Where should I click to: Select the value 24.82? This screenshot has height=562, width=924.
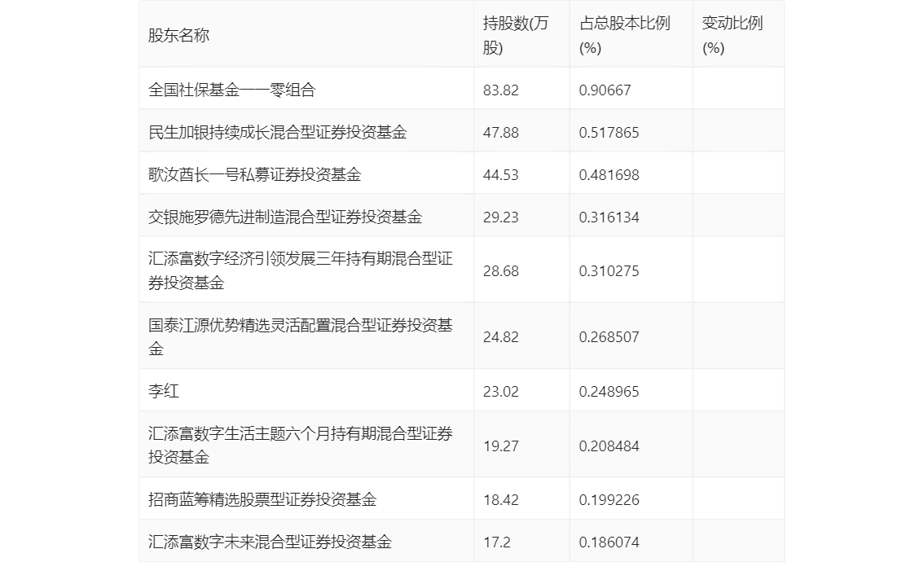(501, 337)
